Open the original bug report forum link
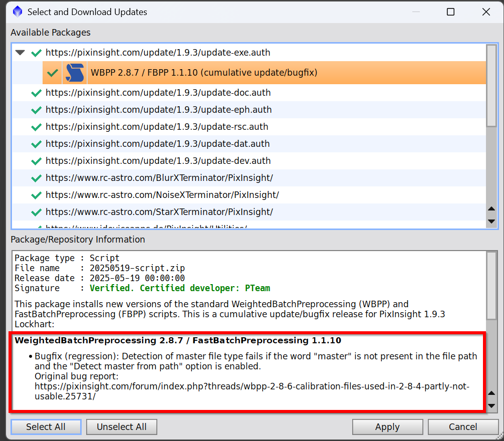This screenshot has height=441, width=504. point(252,391)
